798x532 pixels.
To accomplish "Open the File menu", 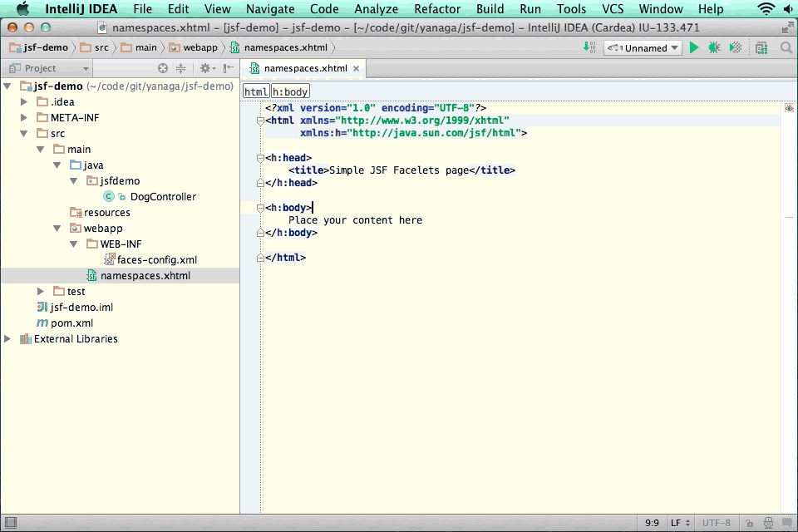I will tap(142, 8).
